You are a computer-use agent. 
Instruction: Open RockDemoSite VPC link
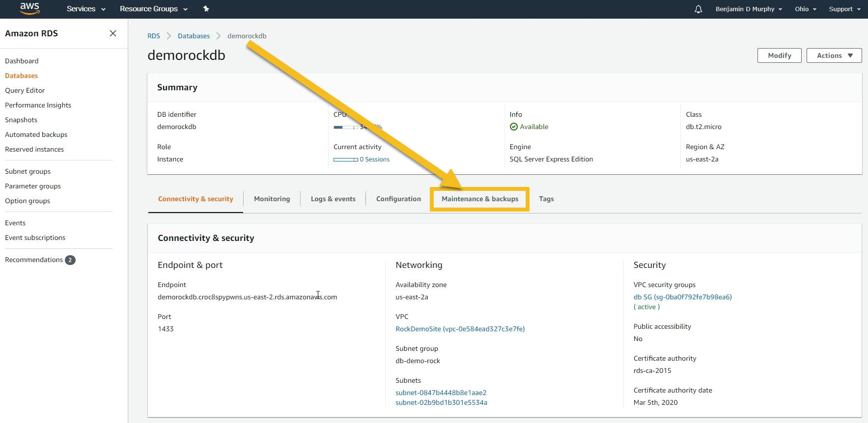click(x=460, y=329)
